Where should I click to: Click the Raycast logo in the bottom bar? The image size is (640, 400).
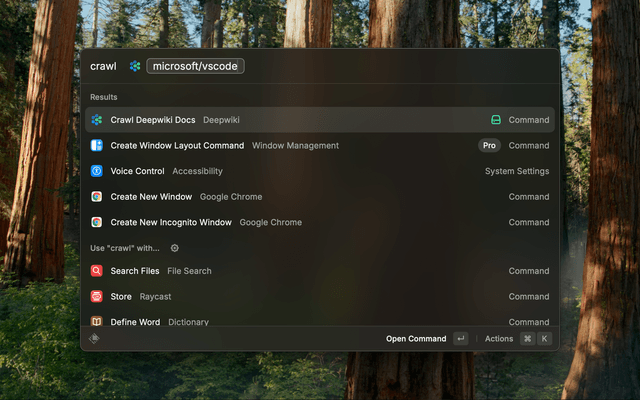click(94, 338)
